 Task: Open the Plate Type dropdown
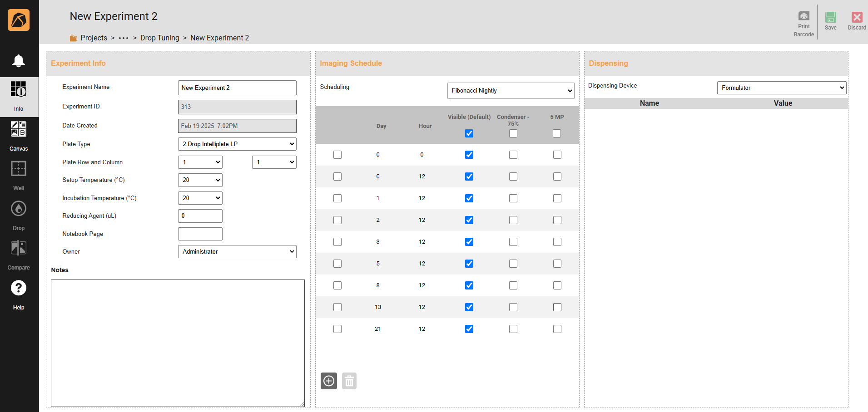point(237,144)
